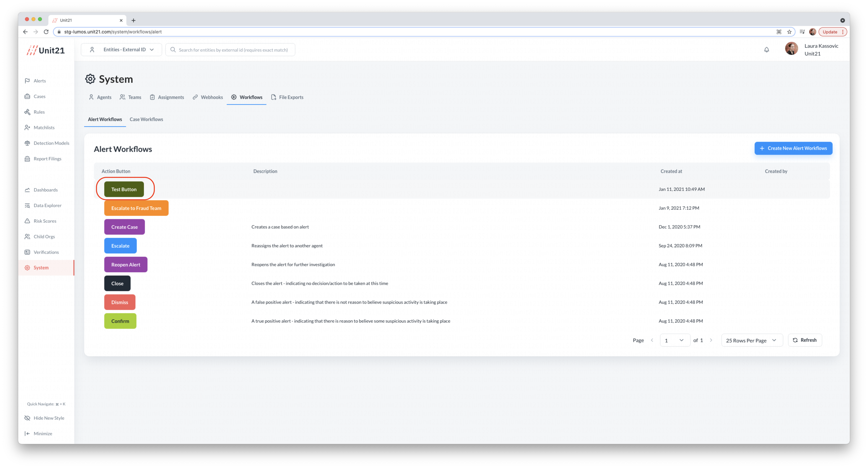This screenshot has height=468, width=868.
Task: Open Risk Scores in sidebar
Action: point(45,221)
